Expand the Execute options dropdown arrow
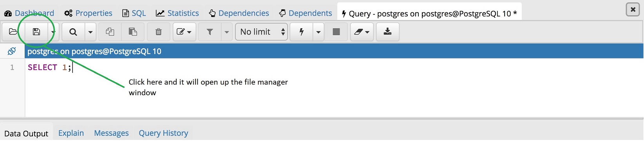This screenshot has height=164, width=644. 318,32
